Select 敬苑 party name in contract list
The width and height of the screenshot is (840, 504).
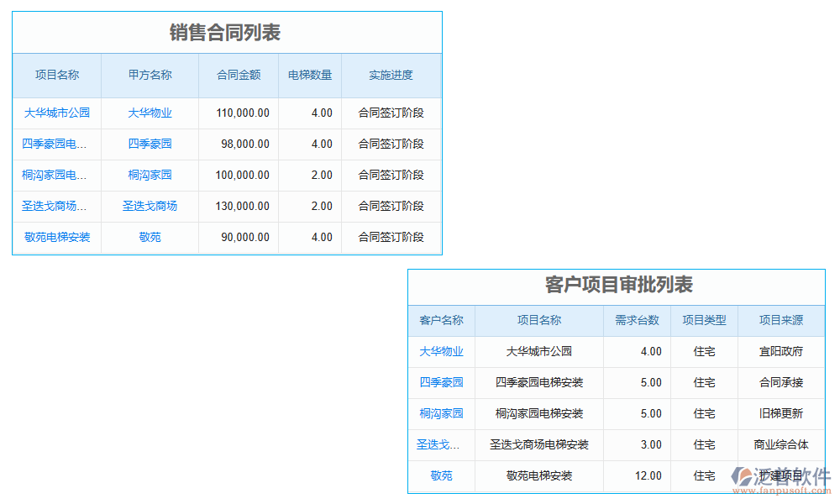(149, 237)
